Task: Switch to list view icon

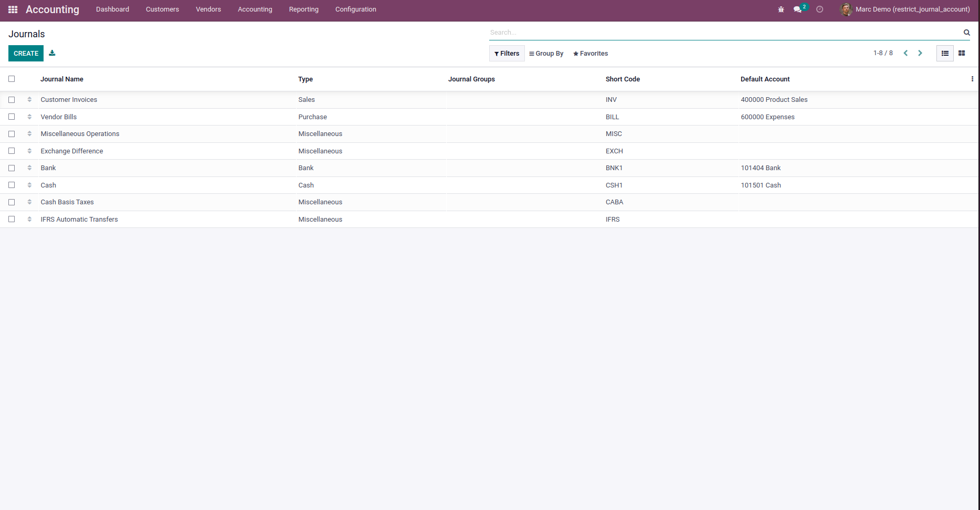Action: 945,53
